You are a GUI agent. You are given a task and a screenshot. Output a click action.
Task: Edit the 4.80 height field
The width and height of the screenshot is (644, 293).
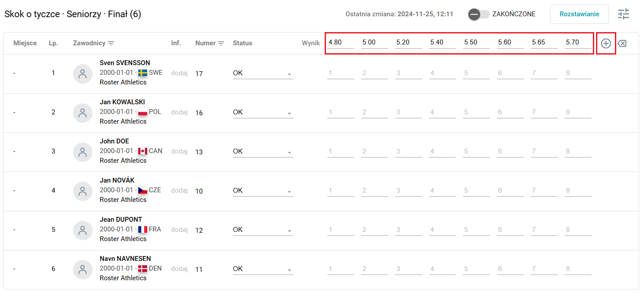pyautogui.click(x=341, y=43)
